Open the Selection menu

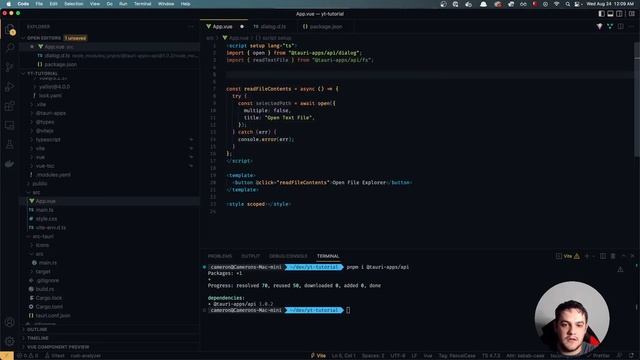[74, 4]
